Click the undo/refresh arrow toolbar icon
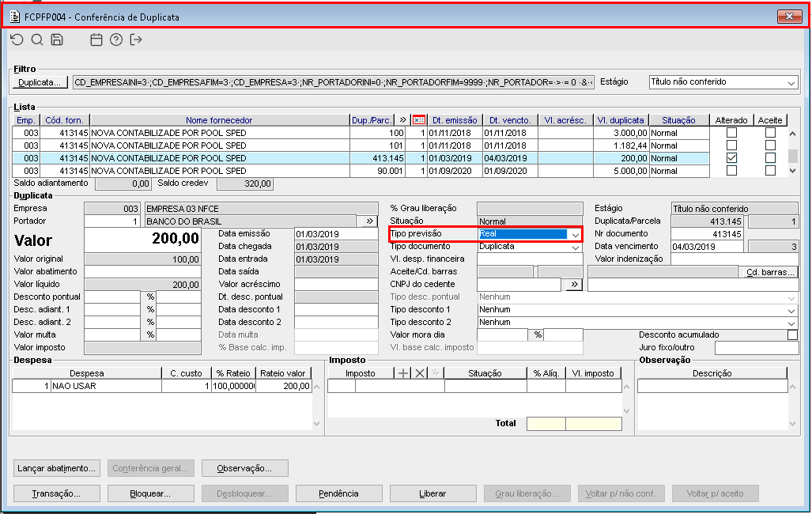Screen dimensions: 812x514 tap(17, 40)
